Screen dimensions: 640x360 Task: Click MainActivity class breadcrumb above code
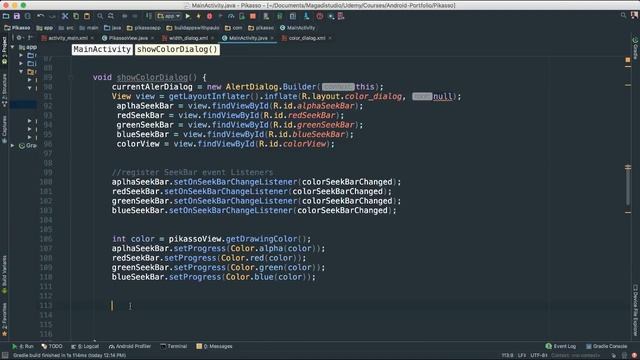[x=102, y=49]
